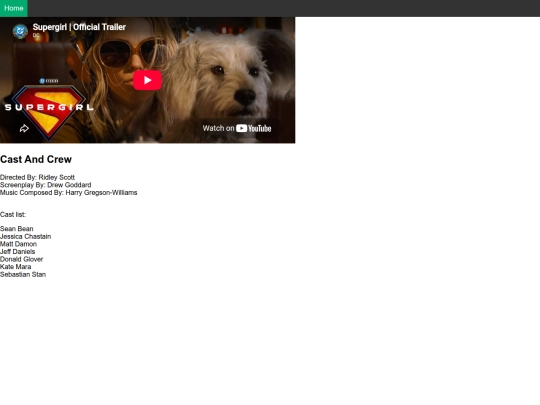Select cast member Jeff Daniels

tap(18, 252)
